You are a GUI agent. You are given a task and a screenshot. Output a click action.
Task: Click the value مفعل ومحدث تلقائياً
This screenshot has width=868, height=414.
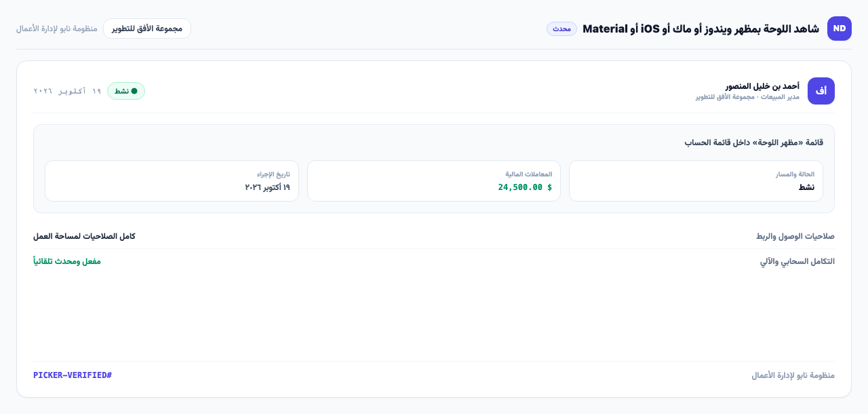67,261
